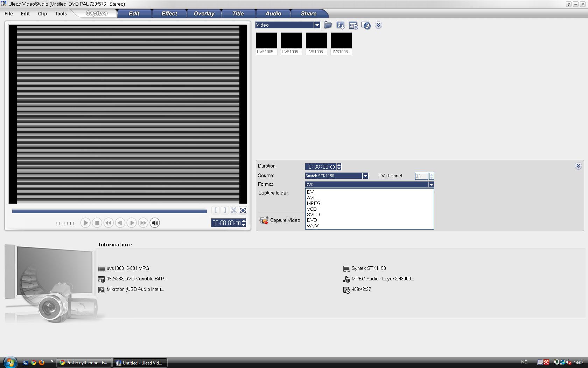Collapse the Format dropdown arrow
This screenshot has width=588, height=368.
[431, 184]
